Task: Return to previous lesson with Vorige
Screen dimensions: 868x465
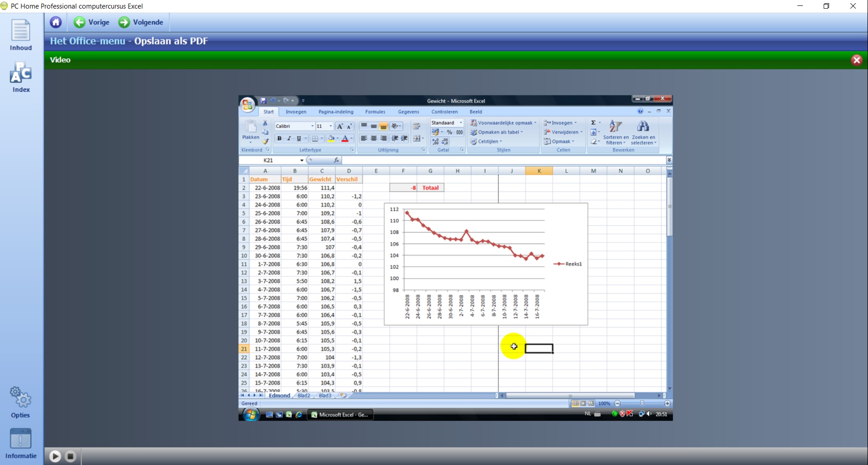Action: click(92, 22)
